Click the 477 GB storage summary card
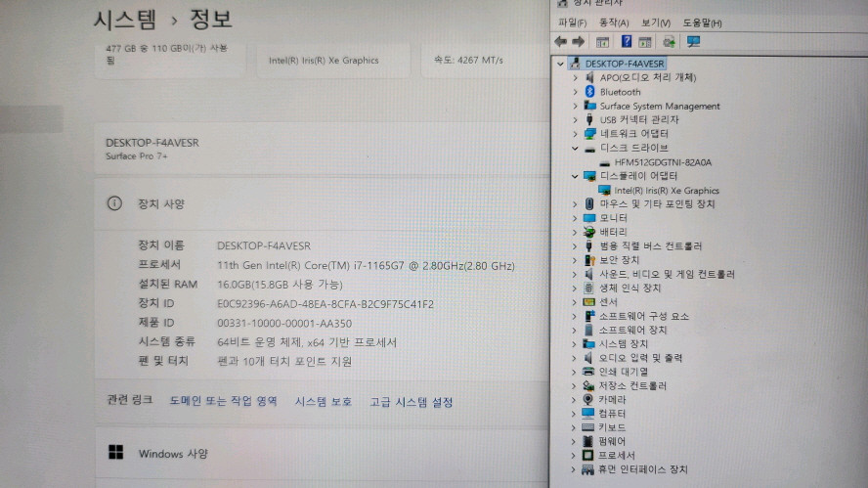Viewport: 868px width, 488px height. pyautogui.click(x=169, y=59)
